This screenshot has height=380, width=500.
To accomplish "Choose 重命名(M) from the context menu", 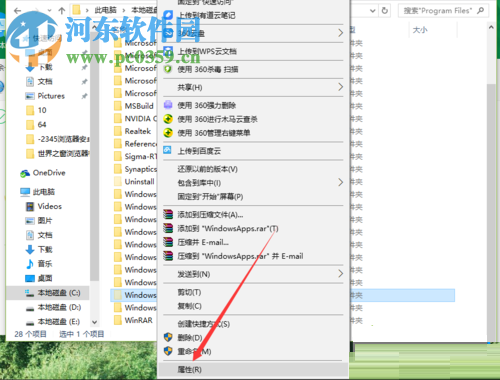I will coord(194,351).
